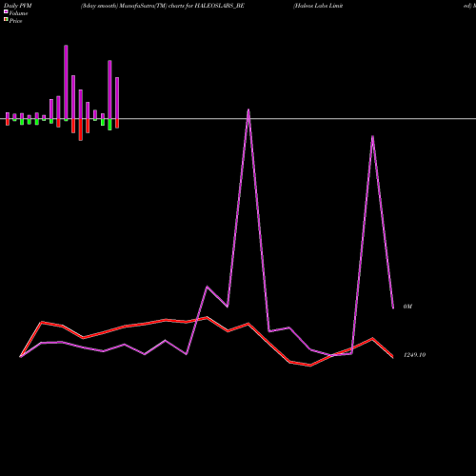Click the second peak of the magenta volume line
Screen dimensions: 476x476
[x=372, y=137]
